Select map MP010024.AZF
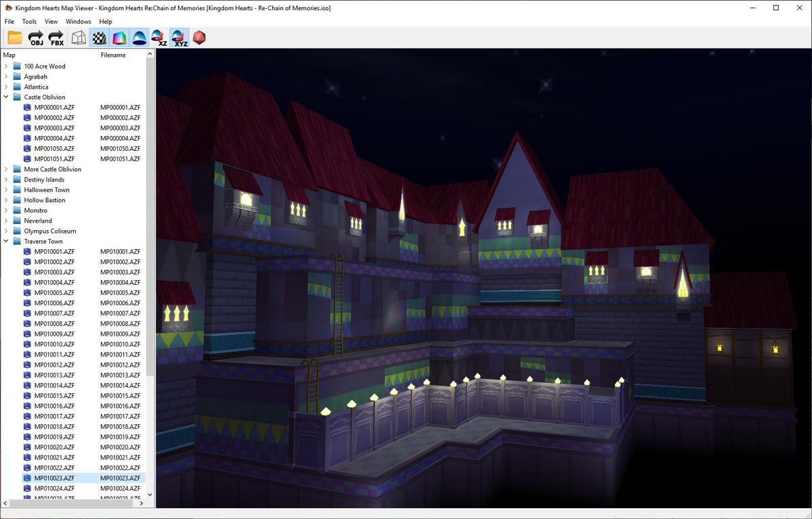Viewport: 812px width, 519px height. coord(54,488)
